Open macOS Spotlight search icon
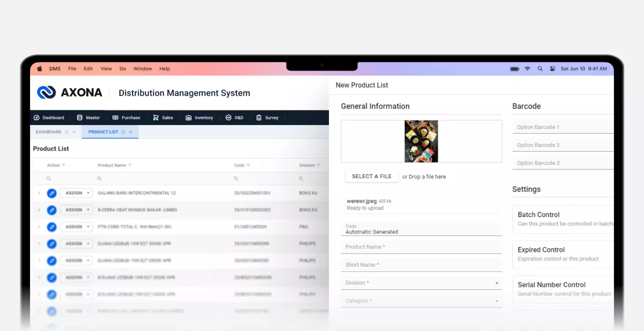Screen dimensions: 644x331 click(x=540, y=69)
